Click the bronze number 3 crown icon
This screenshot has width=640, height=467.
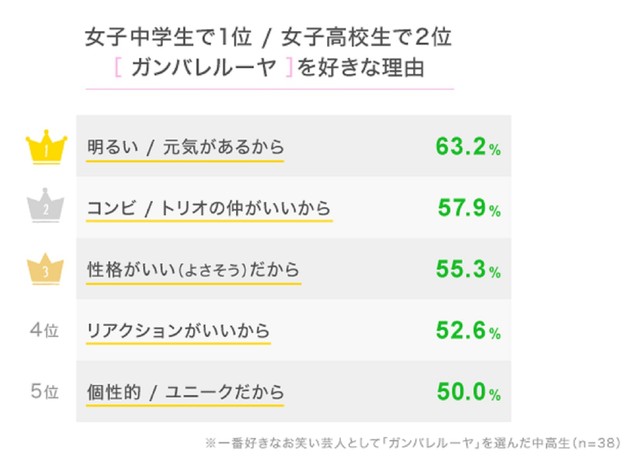(44, 270)
